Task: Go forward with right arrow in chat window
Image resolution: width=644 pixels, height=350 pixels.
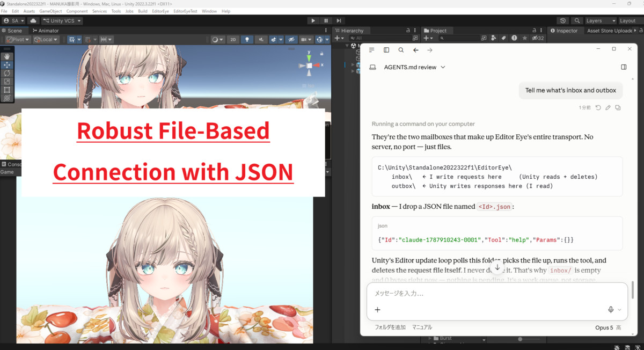Action: click(x=430, y=50)
